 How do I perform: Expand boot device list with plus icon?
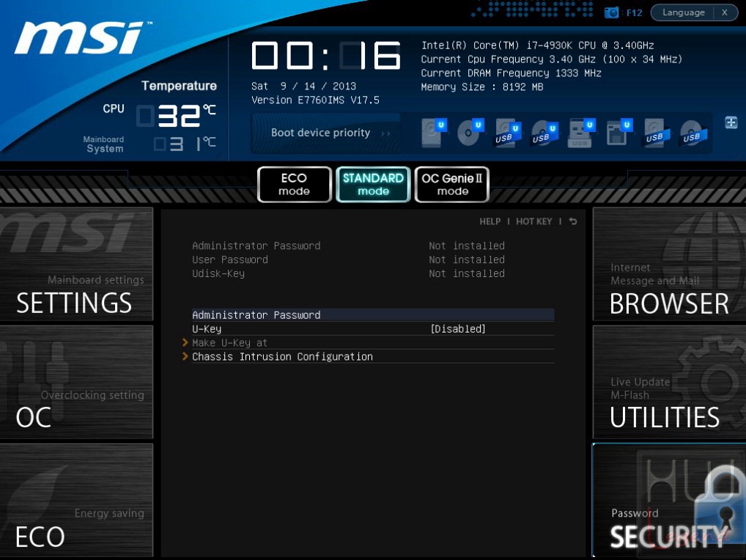tap(731, 122)
